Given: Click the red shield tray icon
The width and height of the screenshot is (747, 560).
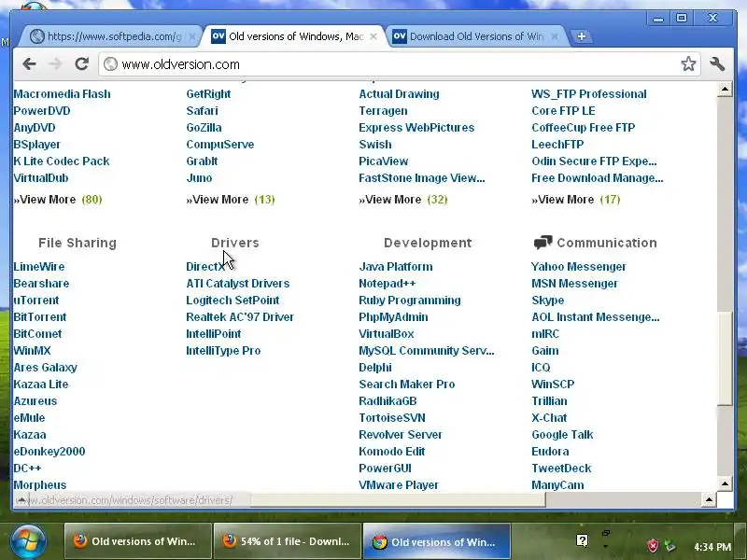Looking at the screenshot, I should click(653, 545).
